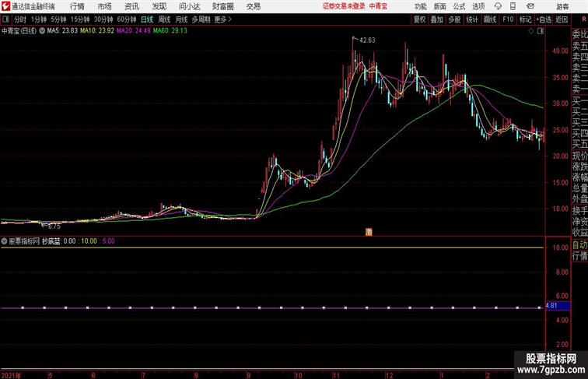Image resolution: width=588 pixels, height=379 pixels.
Task: Click the 证券交易未登录 login link
Action: pyautogui.click(x=344, y=6)
